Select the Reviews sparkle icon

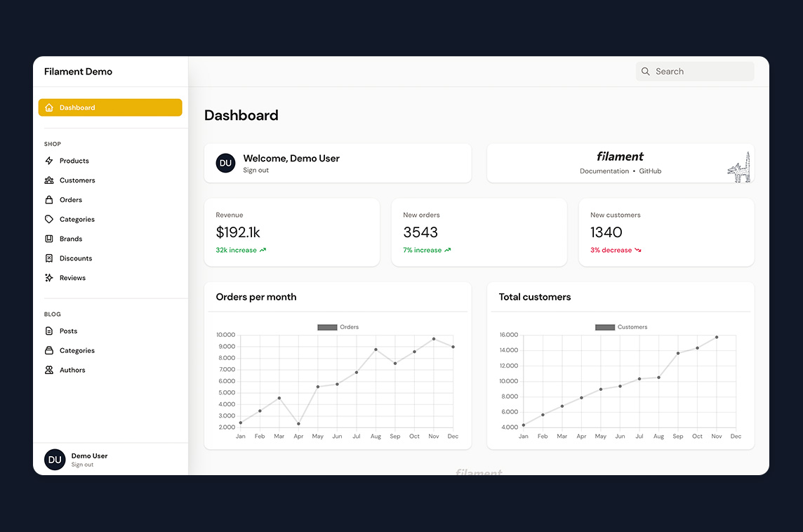click(49, 278)
